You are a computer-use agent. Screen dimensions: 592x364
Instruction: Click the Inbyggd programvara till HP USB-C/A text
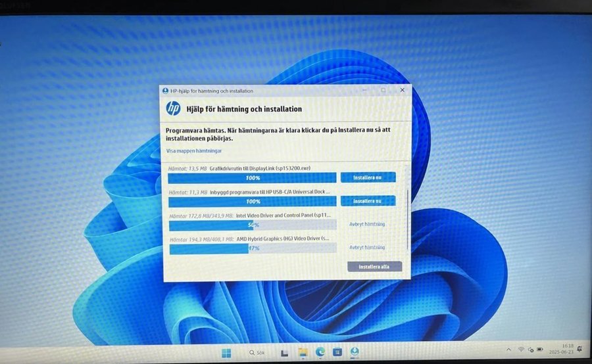point(270,192)
